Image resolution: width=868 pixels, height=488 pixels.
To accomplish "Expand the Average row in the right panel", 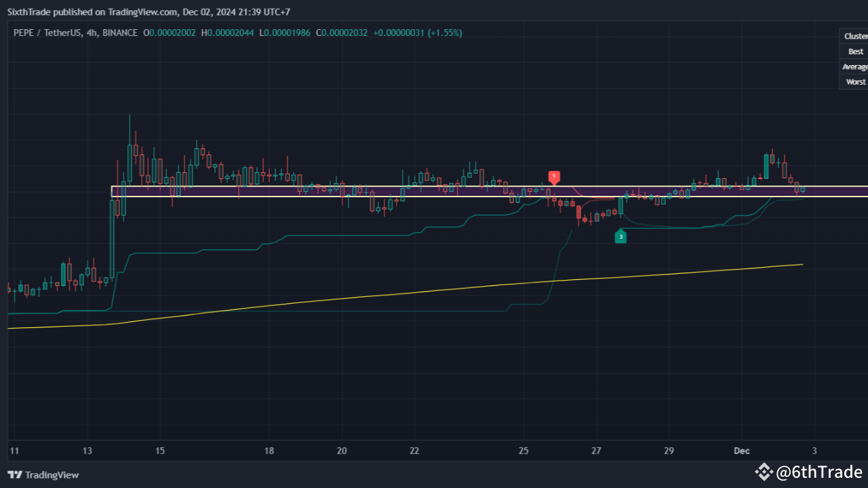I will click(x=854, y=66).
